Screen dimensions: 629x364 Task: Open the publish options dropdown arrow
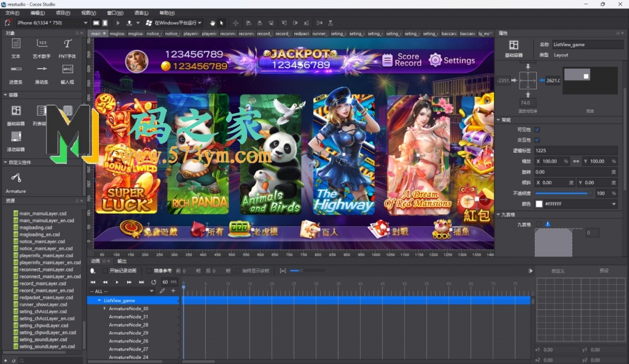coord(138,23)
